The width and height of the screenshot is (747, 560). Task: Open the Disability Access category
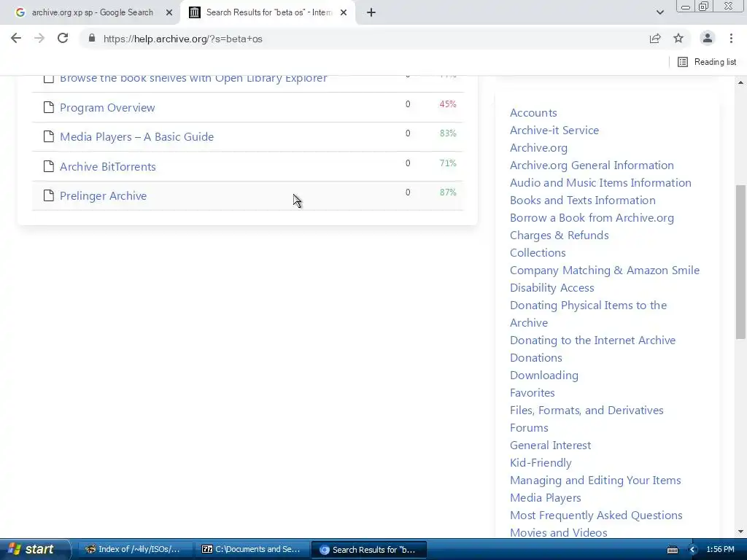tap(551, 287)
